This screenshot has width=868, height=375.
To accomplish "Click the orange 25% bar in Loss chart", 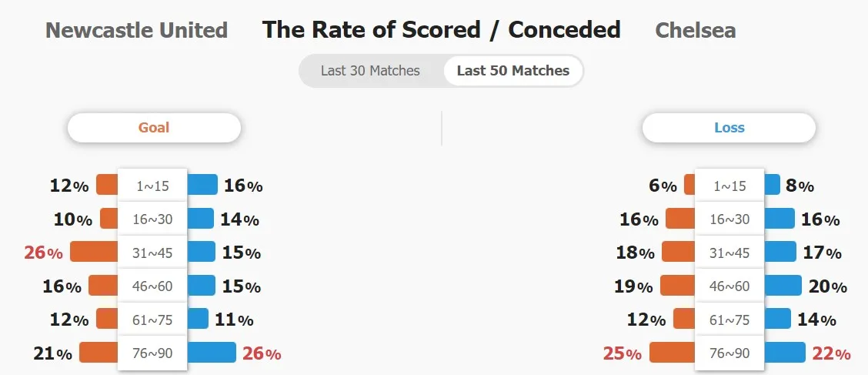I will click(672, 353).
